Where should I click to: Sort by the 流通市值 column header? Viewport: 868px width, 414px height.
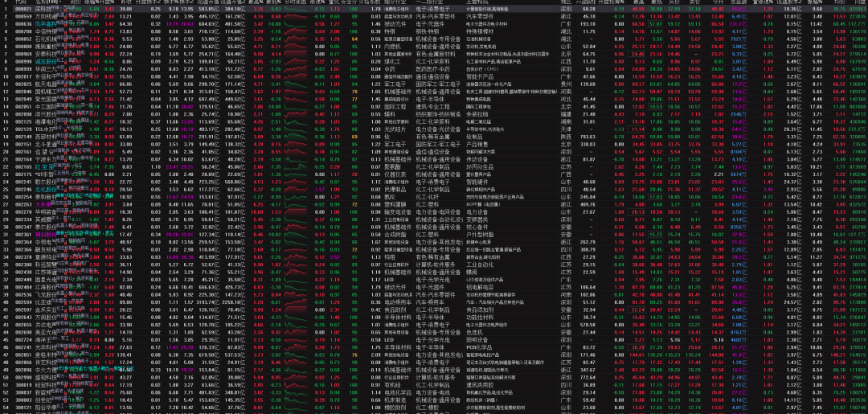click(x=210, y=2)
